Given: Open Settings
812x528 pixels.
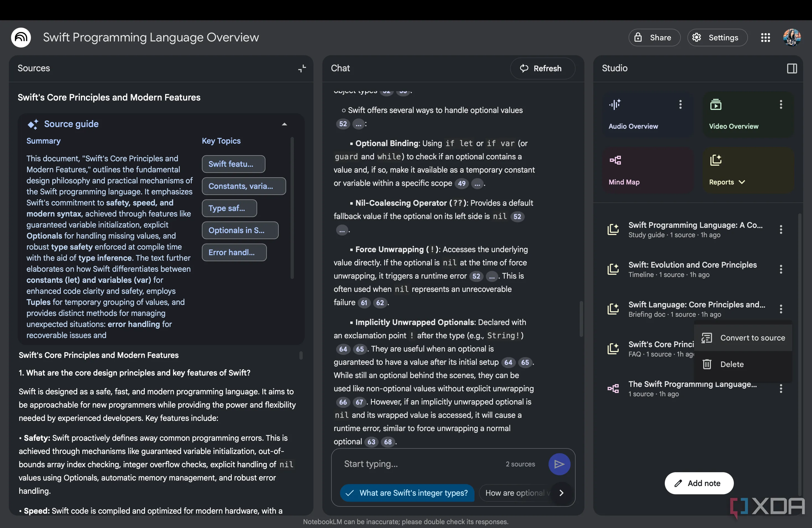Looking at the screenshot, I should (717, 38).
